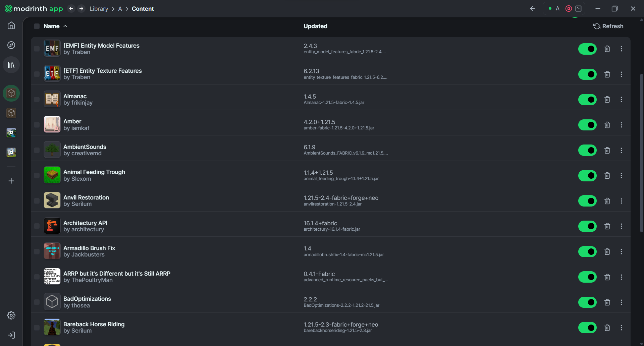The height and width of the screenshot is (346, 644).
Task: Open running instance A indicator in title bar
Action: click(554, 9)
